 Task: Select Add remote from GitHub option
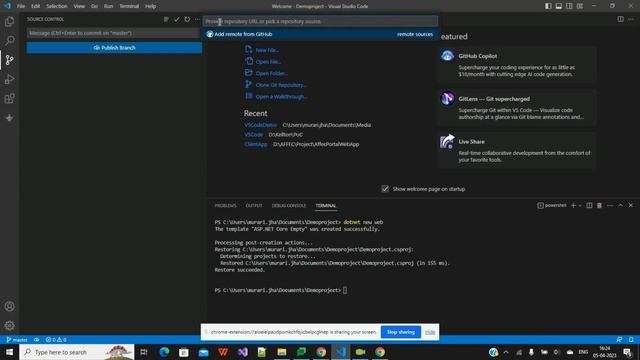click(x=320, y=34)
